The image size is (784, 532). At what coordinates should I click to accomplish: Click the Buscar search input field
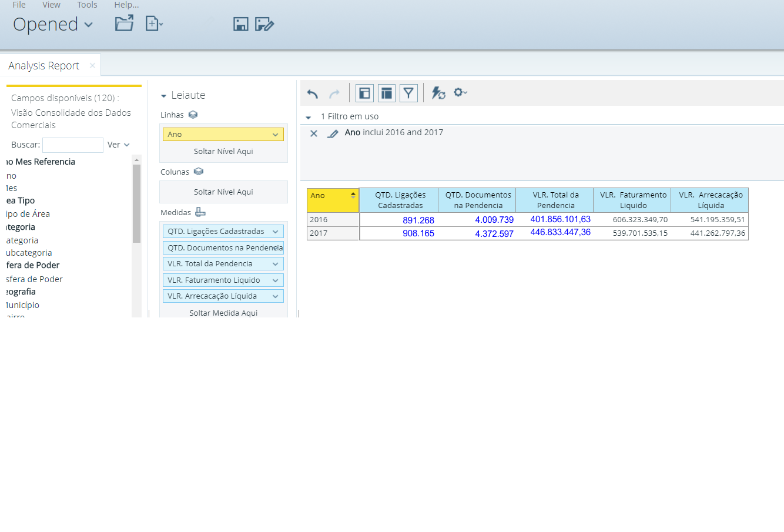pos(73,145)
